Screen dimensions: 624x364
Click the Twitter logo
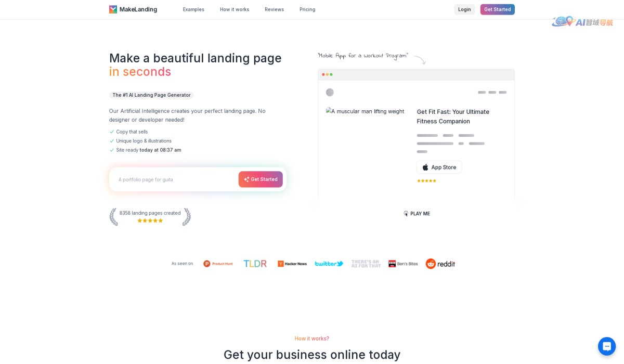329,264
